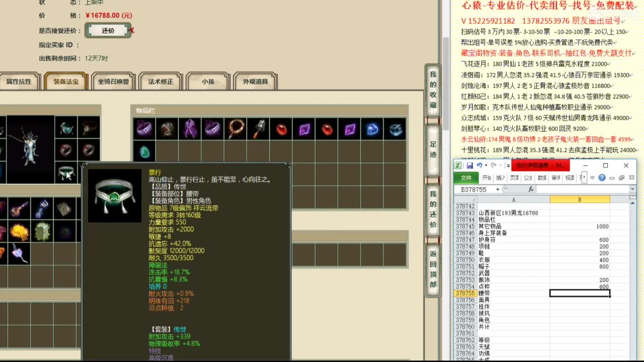Open the Quick Access Toolbar customize dropdown
Viewport: 644px width, 362px height.
[508, 166]
